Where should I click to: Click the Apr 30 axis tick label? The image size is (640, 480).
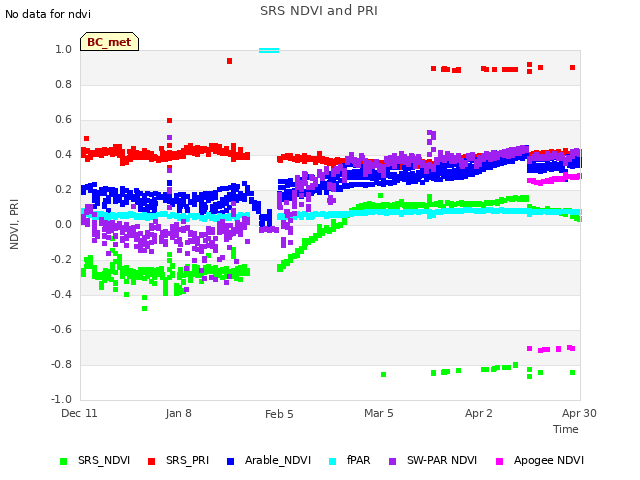click(579, 413)
